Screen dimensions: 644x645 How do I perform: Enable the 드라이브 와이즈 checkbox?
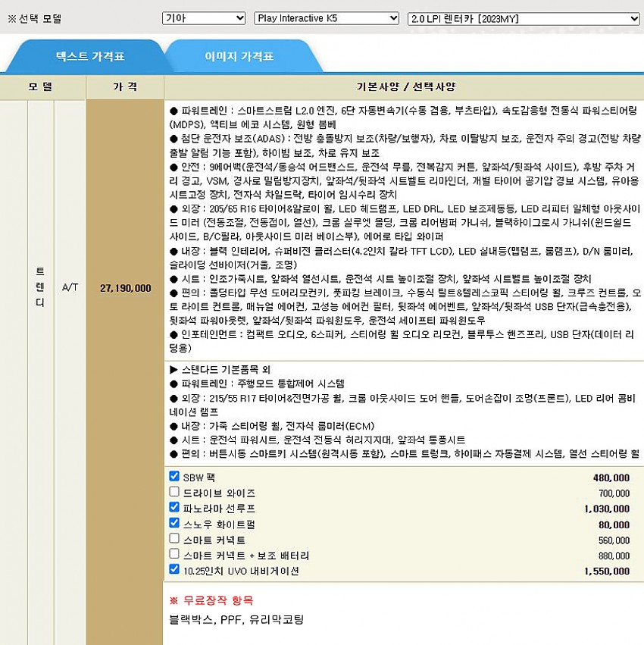(x=175, y=493)
